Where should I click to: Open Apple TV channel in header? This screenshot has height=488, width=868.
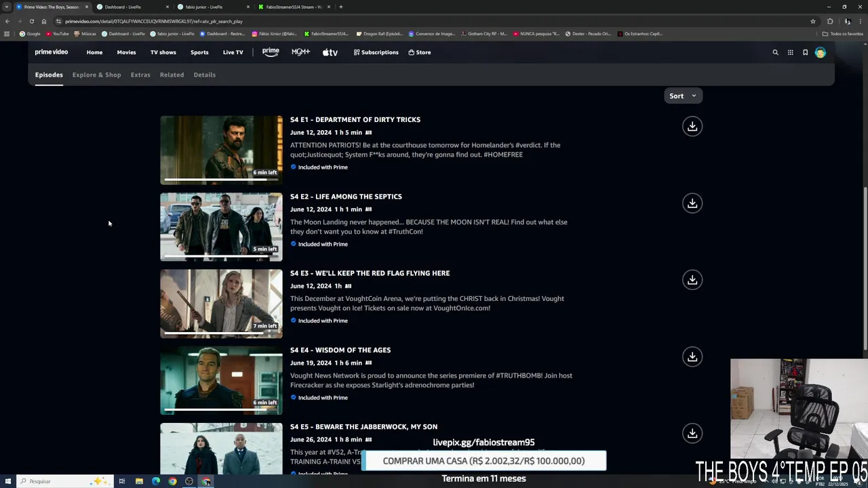click(x=330, y=52)
